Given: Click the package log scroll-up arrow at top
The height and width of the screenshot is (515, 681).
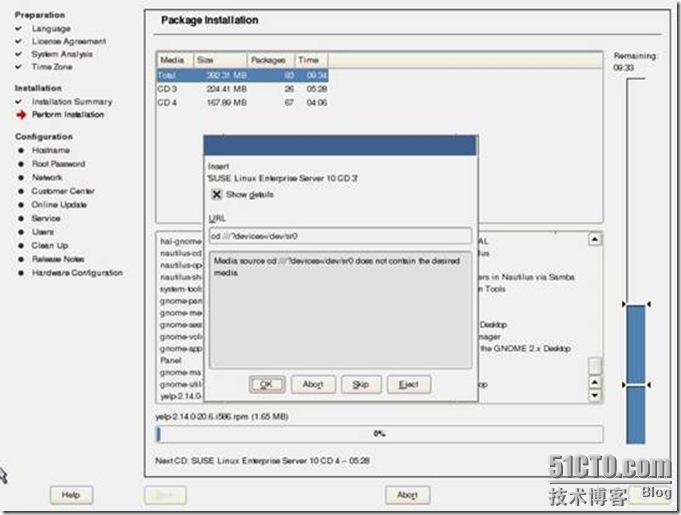Looking at the screenshot, I should click(x=595, y=239).
